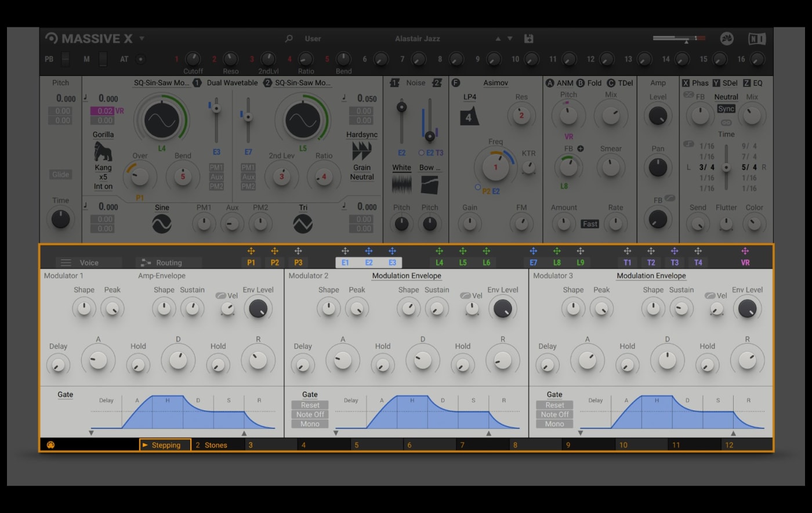Viewport: 812px width, 513px height.
Task: Open the Neutral mode menu in Phas effect
Action: pos(726,97)
